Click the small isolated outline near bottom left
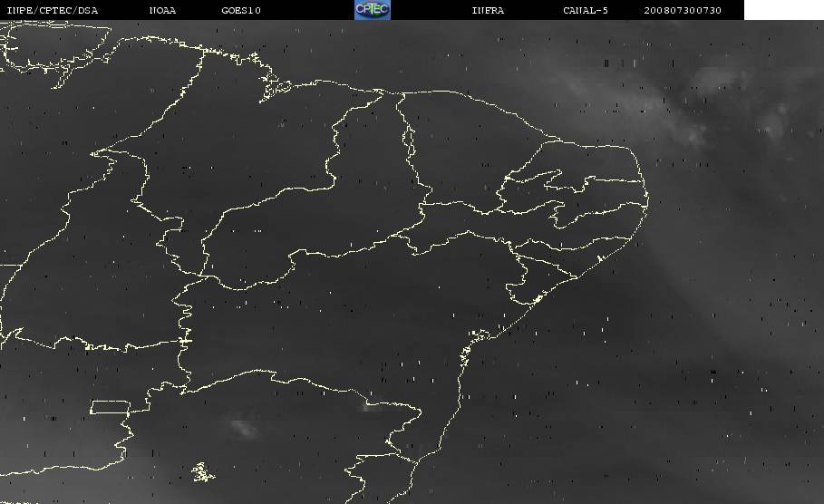Viewport: 824px width, 504px height. (x=203, y=472)
